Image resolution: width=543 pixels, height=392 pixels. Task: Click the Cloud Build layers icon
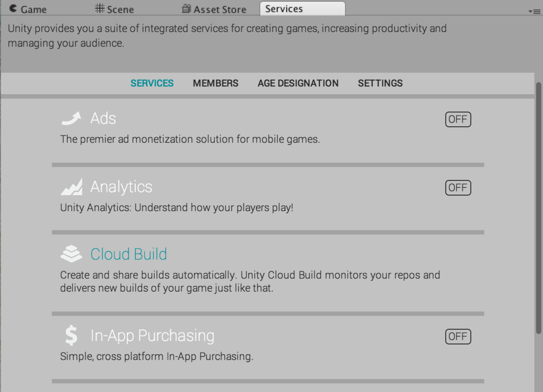point(72,254)
